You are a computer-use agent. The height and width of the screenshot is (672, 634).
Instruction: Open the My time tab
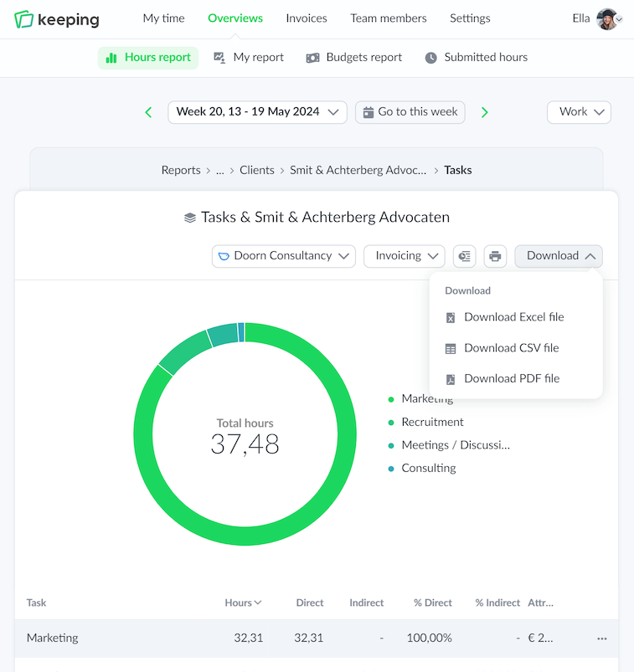164,18
